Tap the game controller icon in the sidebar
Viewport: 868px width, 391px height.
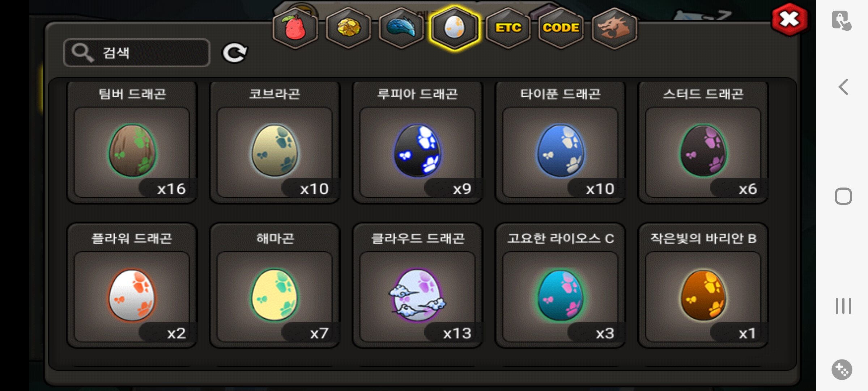842,370
